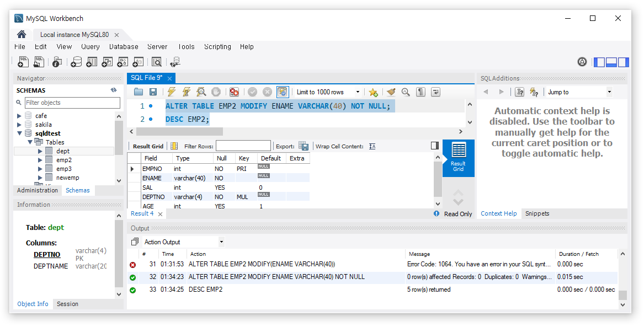Expand the newemp table node

tap(40, 178)
